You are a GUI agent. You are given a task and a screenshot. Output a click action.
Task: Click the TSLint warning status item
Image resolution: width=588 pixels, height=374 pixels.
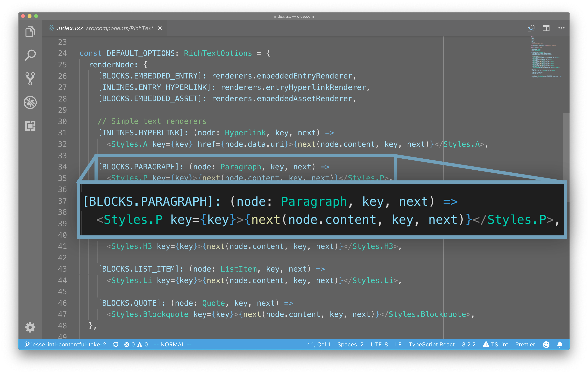[x=495, y=344]
